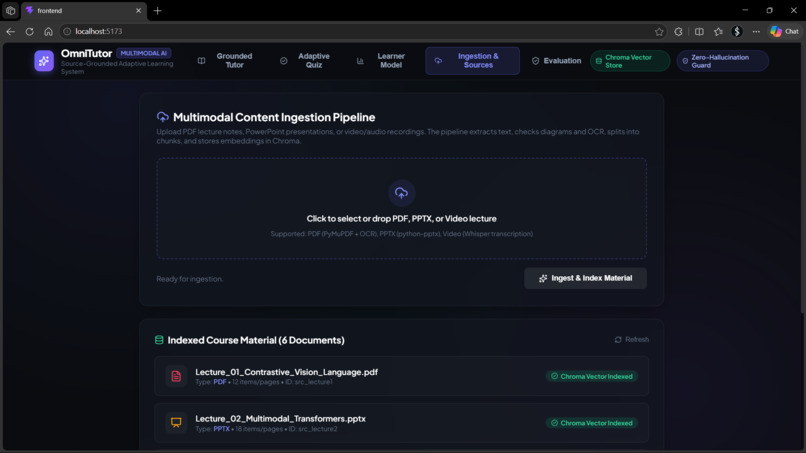The height and width of the screenshot is (453, 806).
Task: Click the OmniTutor sparkle logo icon
Action: pyautogui.click(x=44, y=61)
